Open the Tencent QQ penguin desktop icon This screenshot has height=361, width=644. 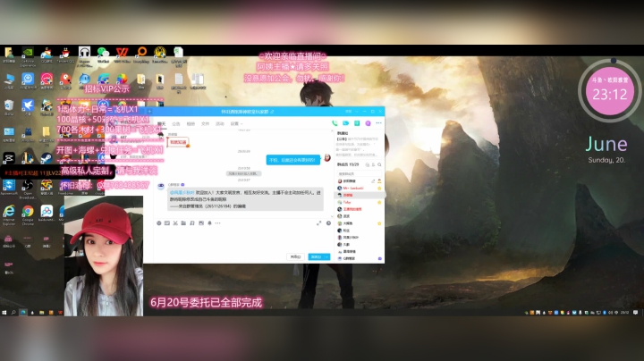pyautogui.click(x=65, y=55)
